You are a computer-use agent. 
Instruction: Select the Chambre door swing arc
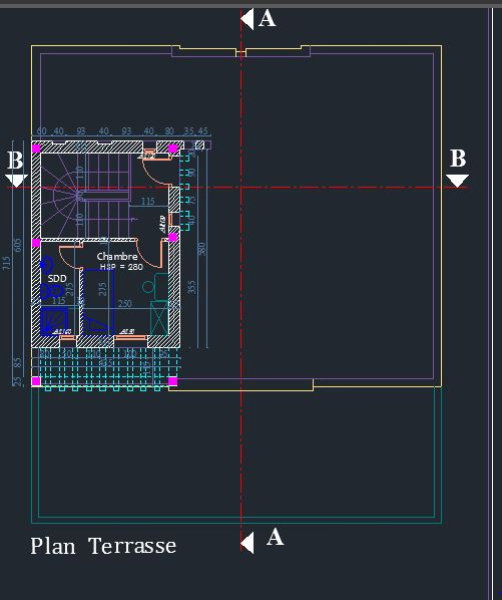[150, 254]
